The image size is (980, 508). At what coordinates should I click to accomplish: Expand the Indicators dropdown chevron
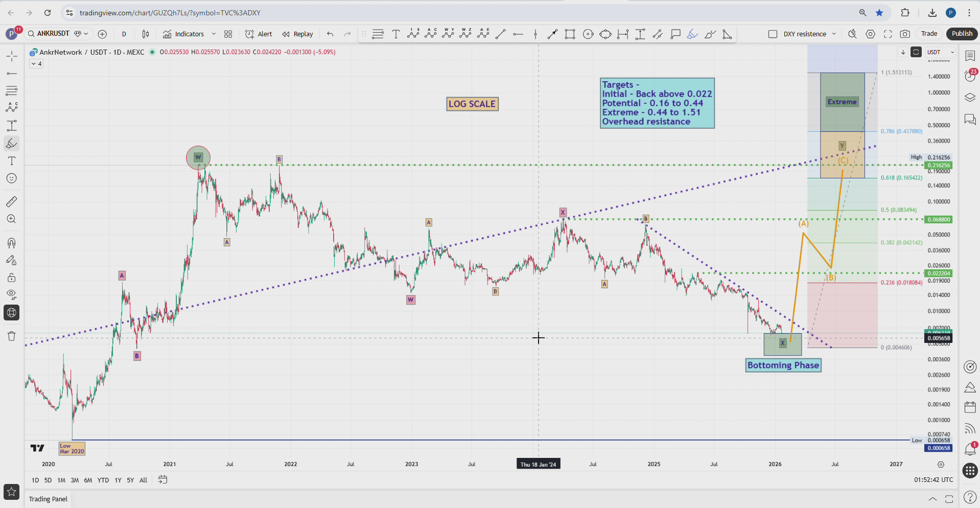click(214, 34)
